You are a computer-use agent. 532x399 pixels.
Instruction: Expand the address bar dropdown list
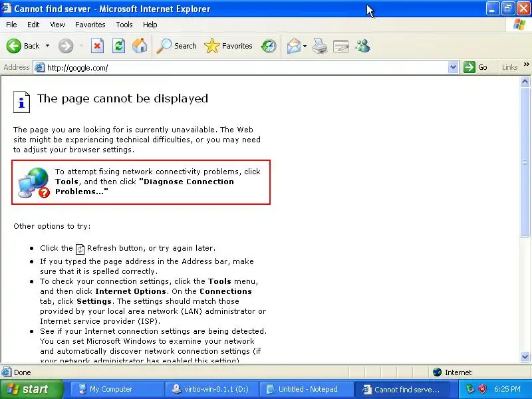click(453, 67)
